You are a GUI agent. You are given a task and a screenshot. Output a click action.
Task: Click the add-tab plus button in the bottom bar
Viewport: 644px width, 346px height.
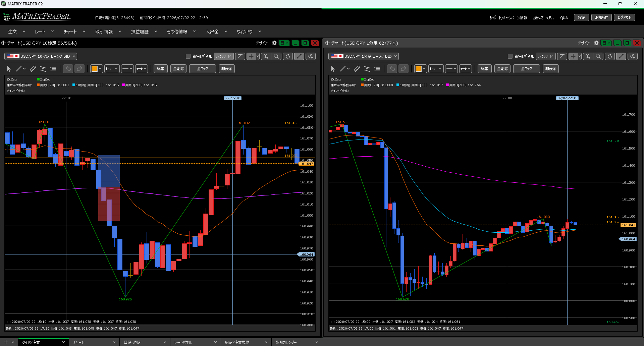click(6, 342)
